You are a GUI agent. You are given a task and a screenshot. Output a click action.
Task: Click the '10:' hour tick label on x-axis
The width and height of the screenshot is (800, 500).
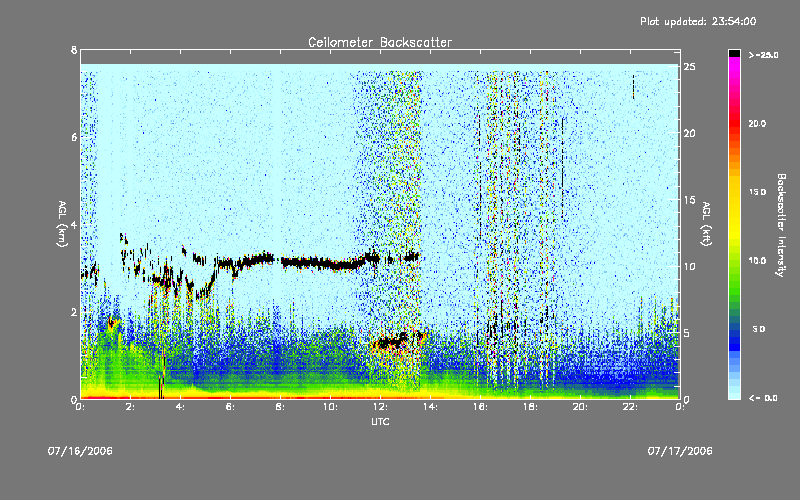tap(330, 407)
